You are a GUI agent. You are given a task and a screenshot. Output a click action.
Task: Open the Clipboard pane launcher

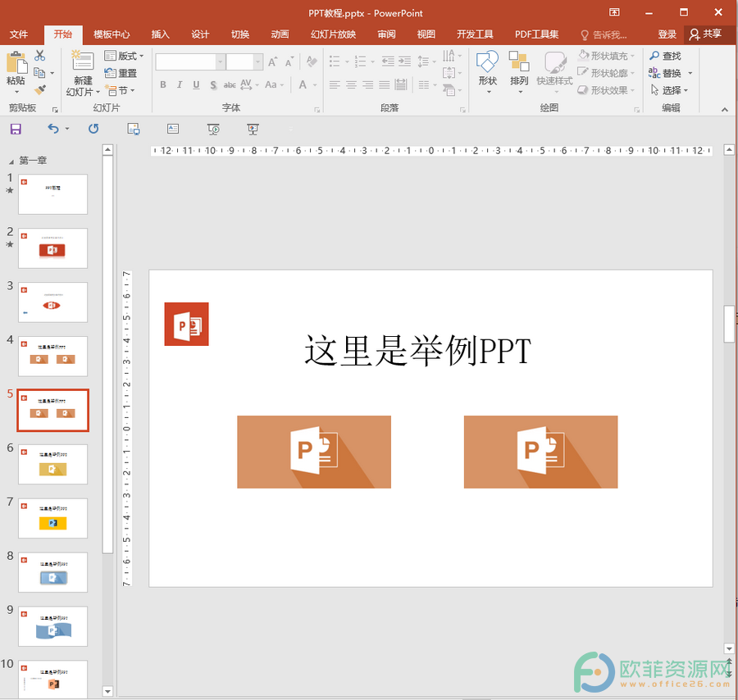coord(55,110)
